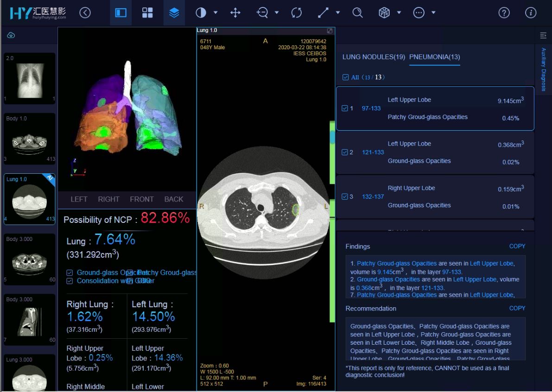Uncheck the Ground-glass Opacities overlay checkbox

click(70, 273)
